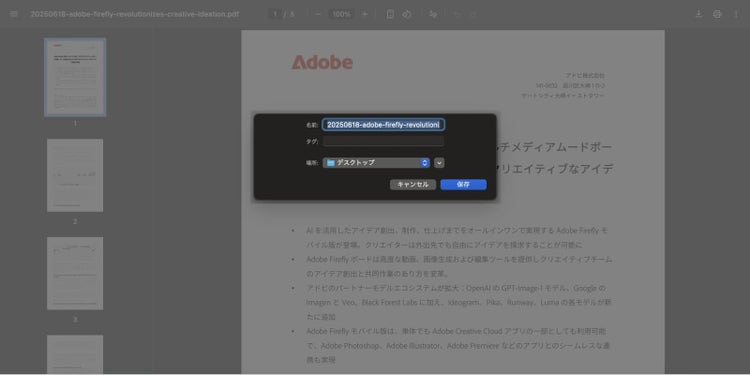750x375 pixels.
Task: Click the Adobe logo on the PDF page
Action: (x=322, y=62)
